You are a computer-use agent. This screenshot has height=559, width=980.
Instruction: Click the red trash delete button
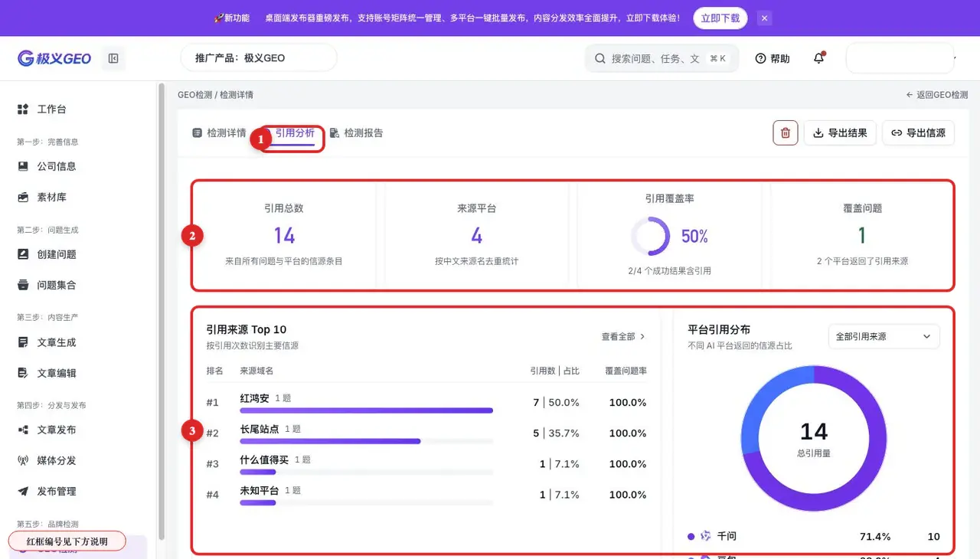[x=786, y=132]
